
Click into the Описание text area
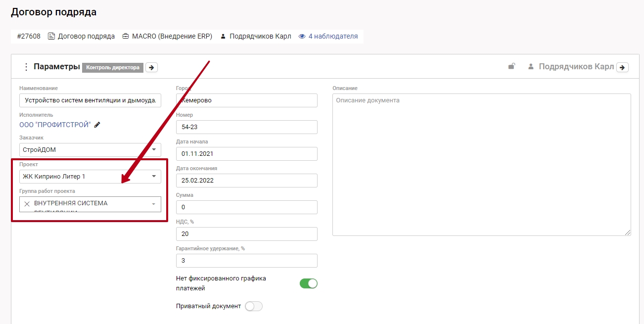click(481, 164)
